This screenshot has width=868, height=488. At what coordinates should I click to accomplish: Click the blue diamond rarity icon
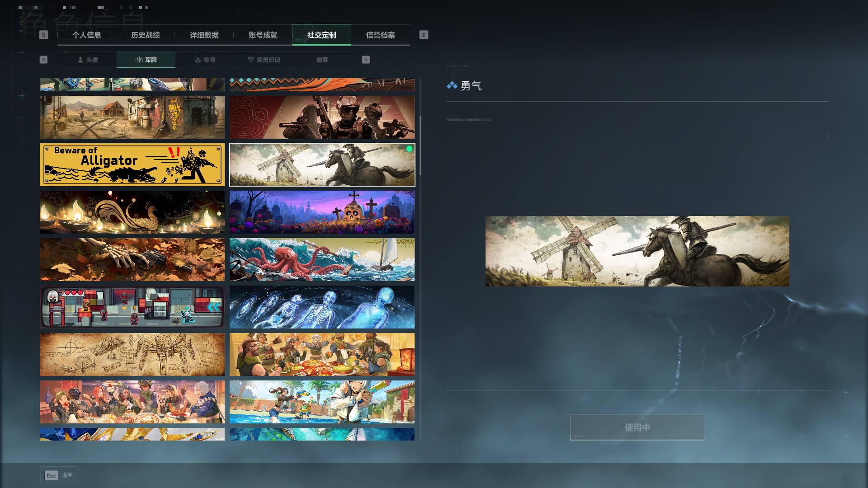[x=452, y=85]
